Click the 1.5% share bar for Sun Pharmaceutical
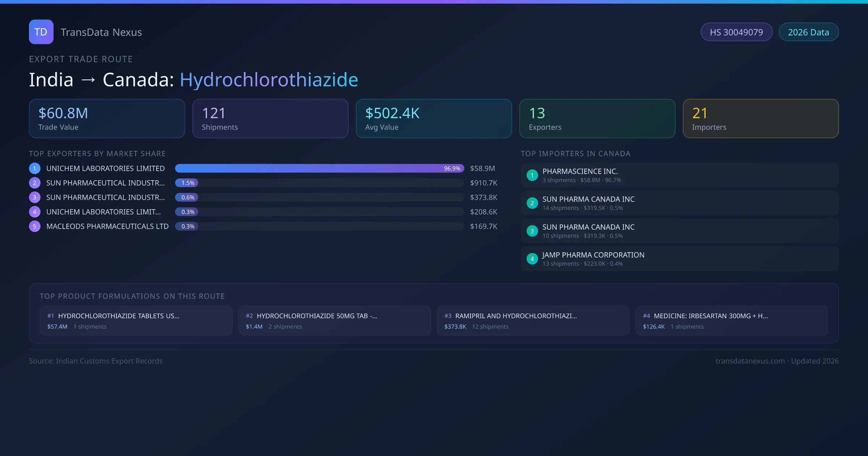The image size is (868, 456). click(x=187, y=183)
